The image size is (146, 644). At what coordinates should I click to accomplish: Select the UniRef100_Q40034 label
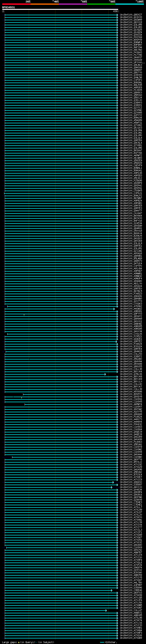(131, 331)
